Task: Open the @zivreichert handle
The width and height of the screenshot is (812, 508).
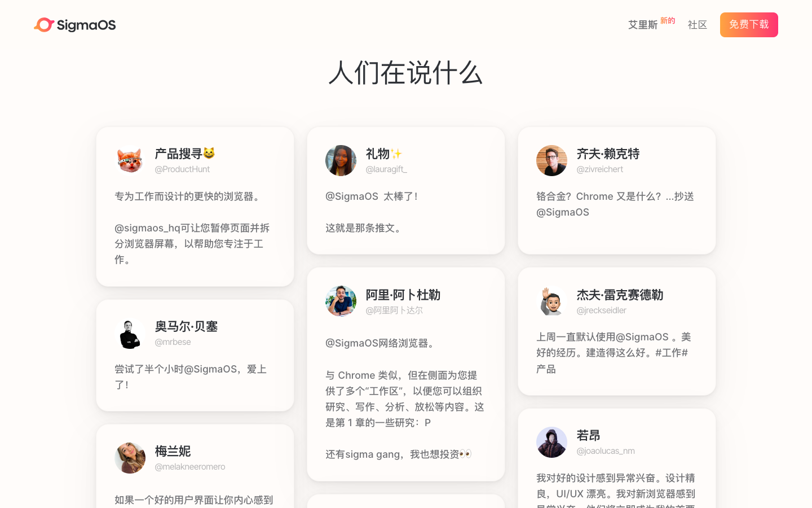Action: pyautogui.click(x=600, y=169)
